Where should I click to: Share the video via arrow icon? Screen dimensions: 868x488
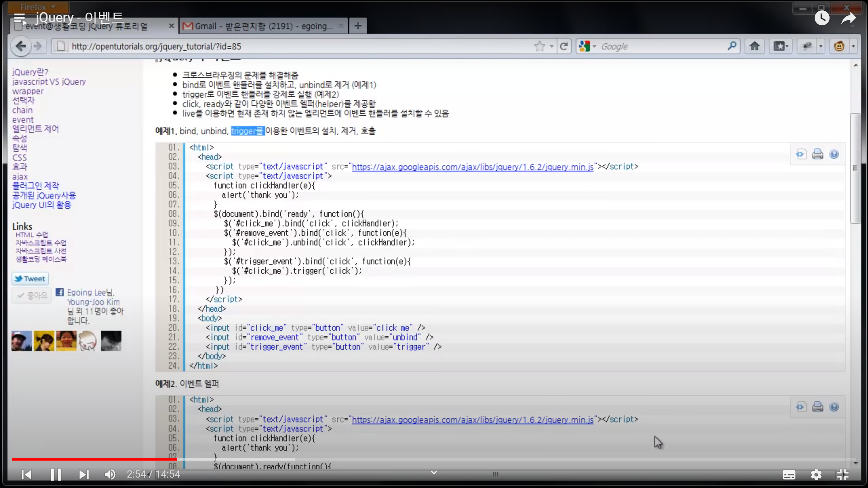[849, 18]
